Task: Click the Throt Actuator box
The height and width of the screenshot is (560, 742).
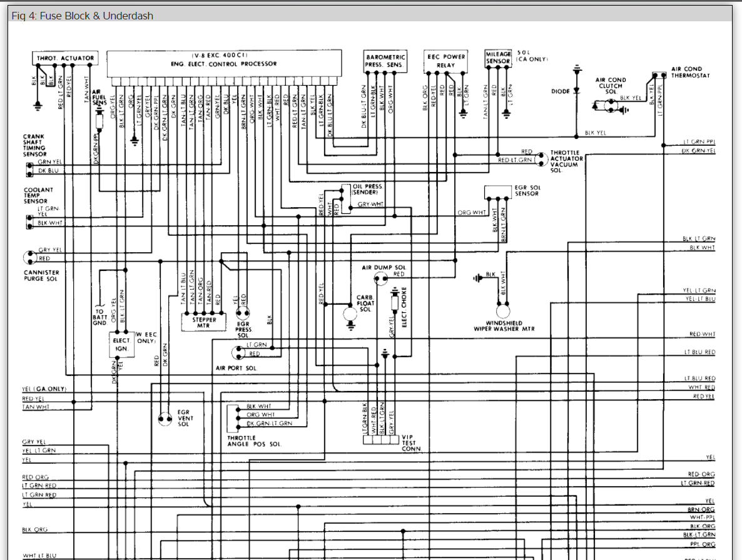Action: (x=65, y=58)
